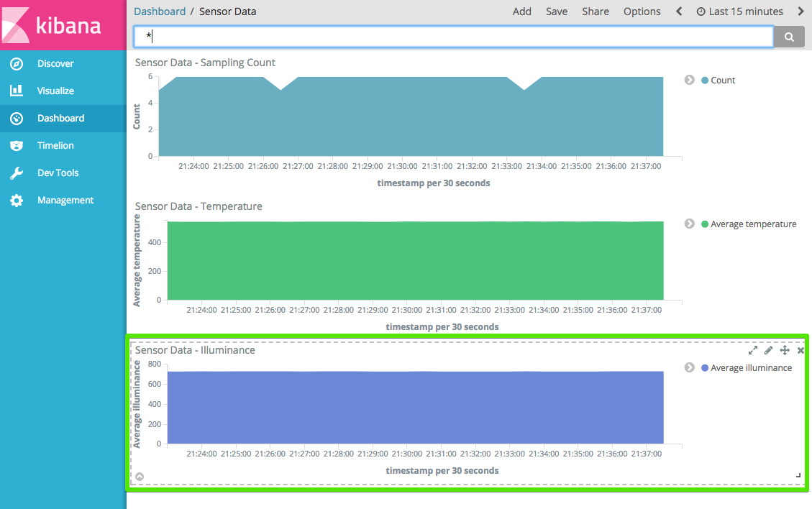Click the Count legend color dot
The image size is (812, 509).
coord(705,81)
